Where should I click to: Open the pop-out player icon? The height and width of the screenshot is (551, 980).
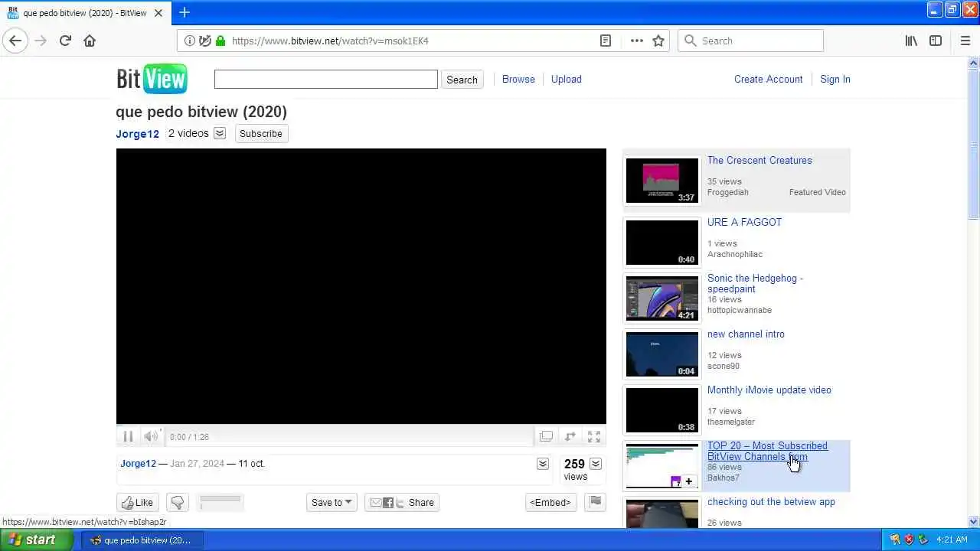546,436
